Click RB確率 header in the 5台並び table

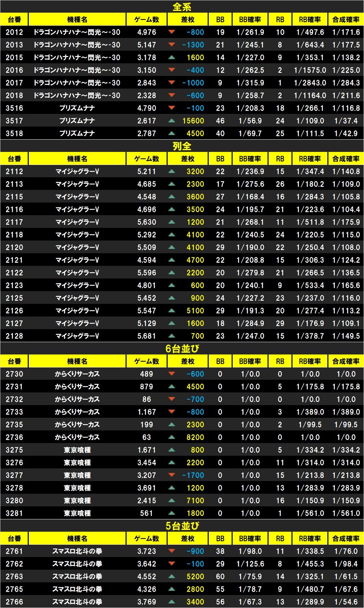coord(310,539)
